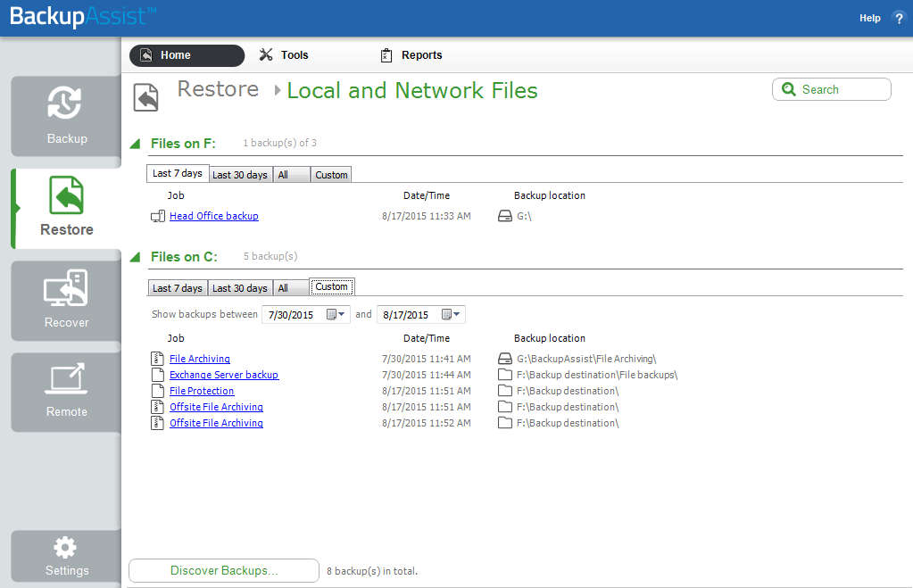Image resolution: width=913 pixels, height=588 pixels.
Task: Click the Help link in header
Action: (x=870, y=18)
